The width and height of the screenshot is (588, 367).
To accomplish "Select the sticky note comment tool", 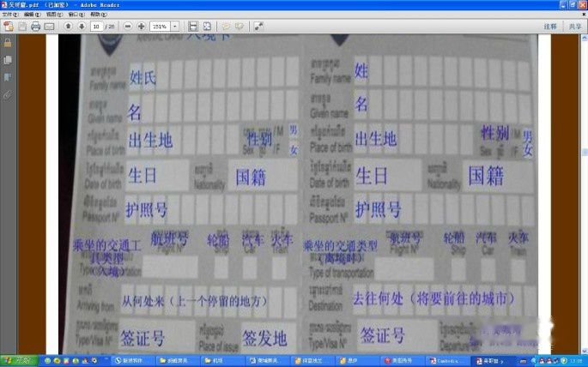I will 225,27.
